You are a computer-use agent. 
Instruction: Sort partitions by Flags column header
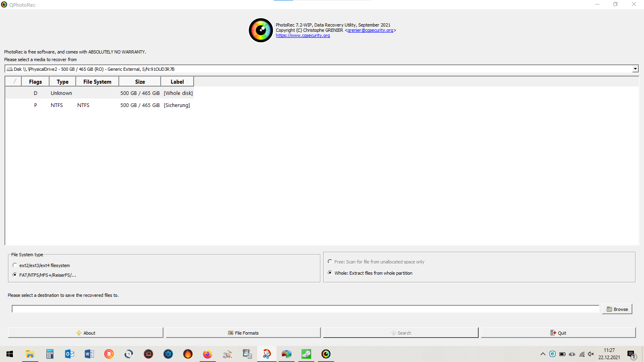pyautogui.click(x=35, y=82)
